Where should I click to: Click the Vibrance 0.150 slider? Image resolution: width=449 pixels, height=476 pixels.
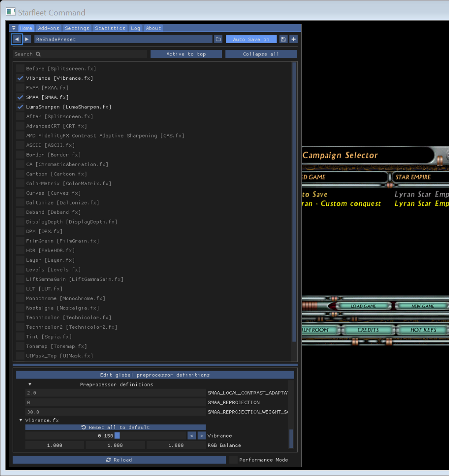click(x=106, y=436)
